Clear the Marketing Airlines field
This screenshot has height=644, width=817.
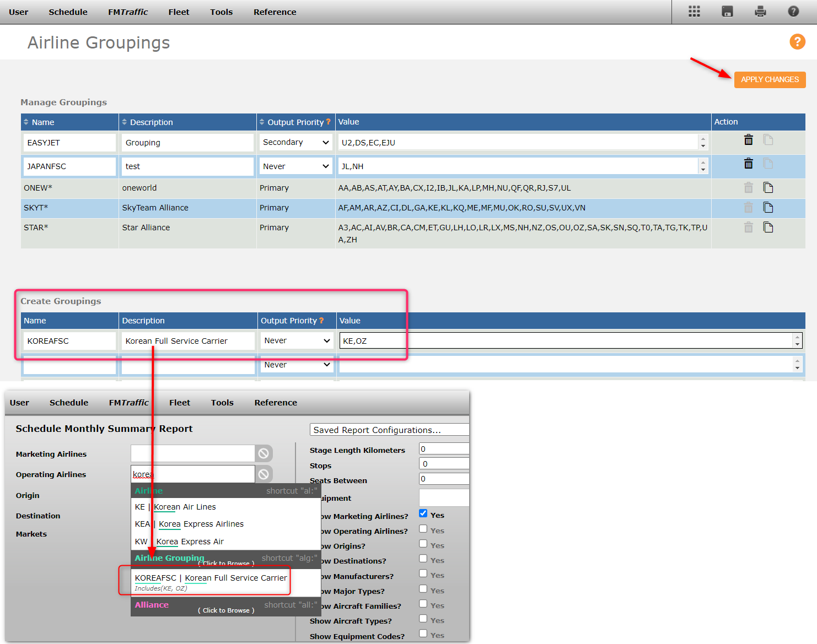[x=264, y=453]
